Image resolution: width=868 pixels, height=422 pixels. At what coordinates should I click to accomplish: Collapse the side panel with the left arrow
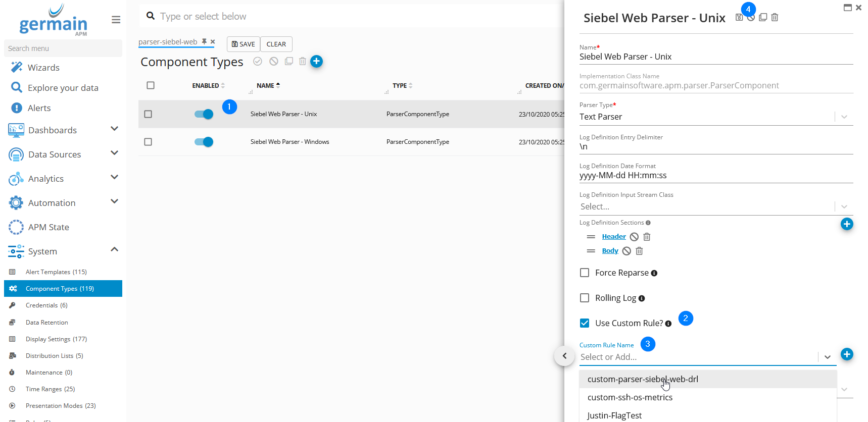564,356
